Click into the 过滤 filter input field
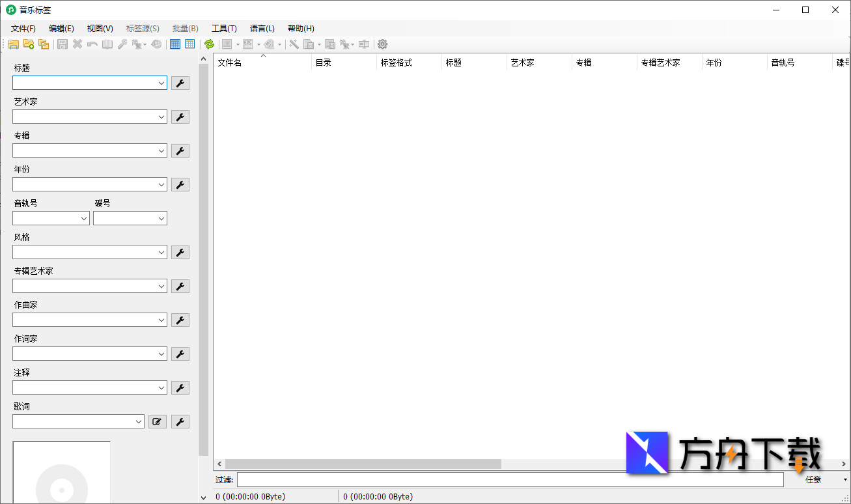This screenshot has height=504, width=851. pos(510,480)
